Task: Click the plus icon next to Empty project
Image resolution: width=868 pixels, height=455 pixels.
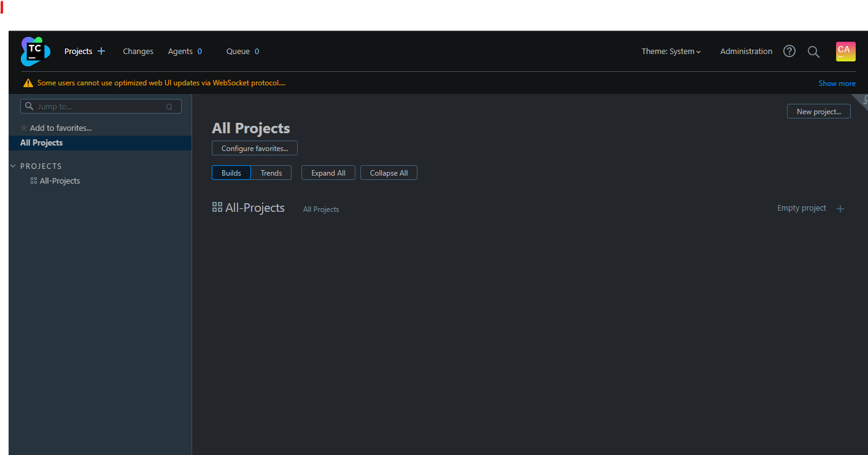Action: click(840, 208)
